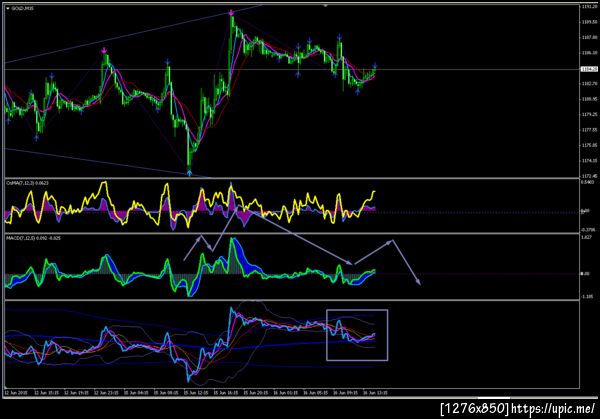Click the 16 Jun 01:15 time label
The image size is (600, 419).
click(286, 393)
